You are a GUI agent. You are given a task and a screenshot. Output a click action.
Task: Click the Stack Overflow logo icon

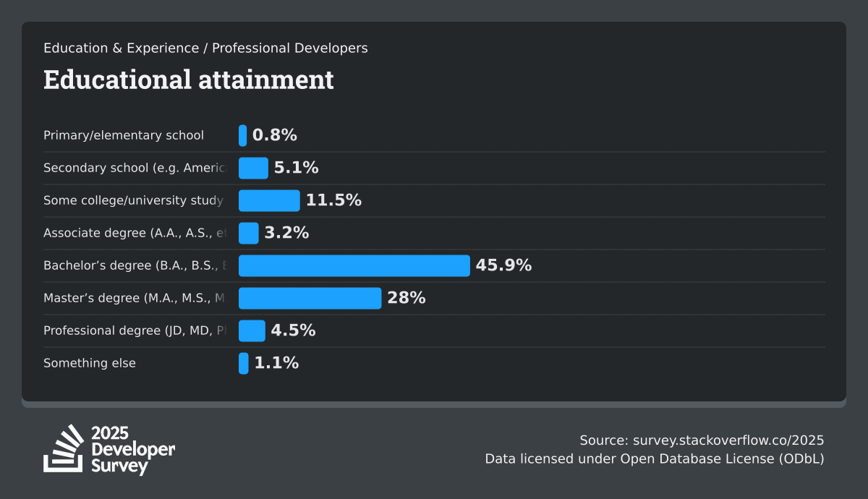(63, 448)
